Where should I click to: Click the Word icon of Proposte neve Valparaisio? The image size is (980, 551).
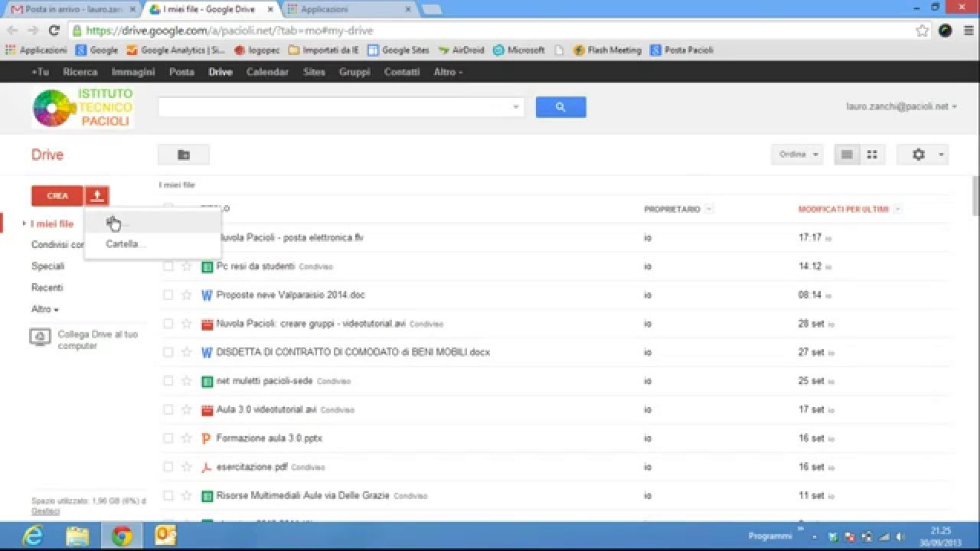(x=207, y=295)
